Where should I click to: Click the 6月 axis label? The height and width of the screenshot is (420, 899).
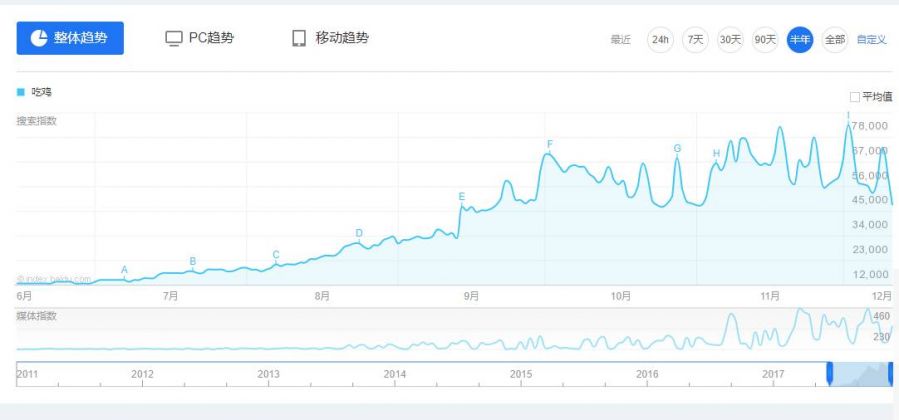pos(25,296)
